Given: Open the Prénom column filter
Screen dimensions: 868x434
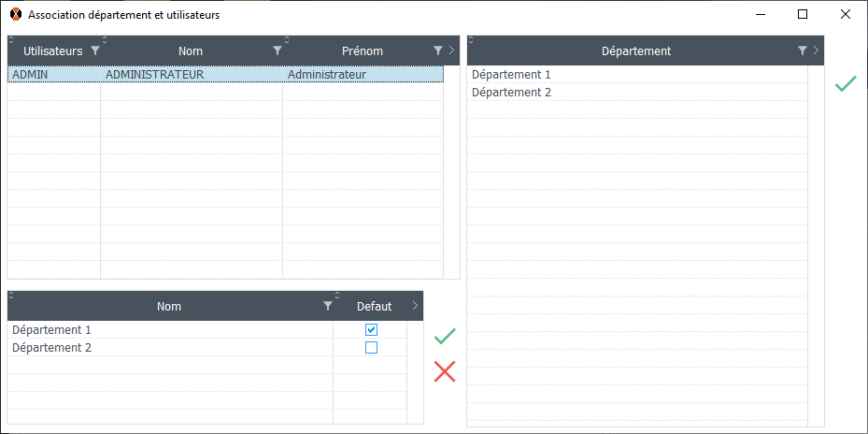Looking at the screenshot, I should pyautogui.click(x=437, y=51).
